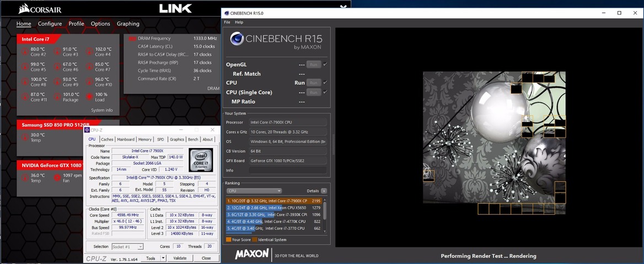
Task: Open the Graphing section in Corsair Link
Action: pos(128,24)
